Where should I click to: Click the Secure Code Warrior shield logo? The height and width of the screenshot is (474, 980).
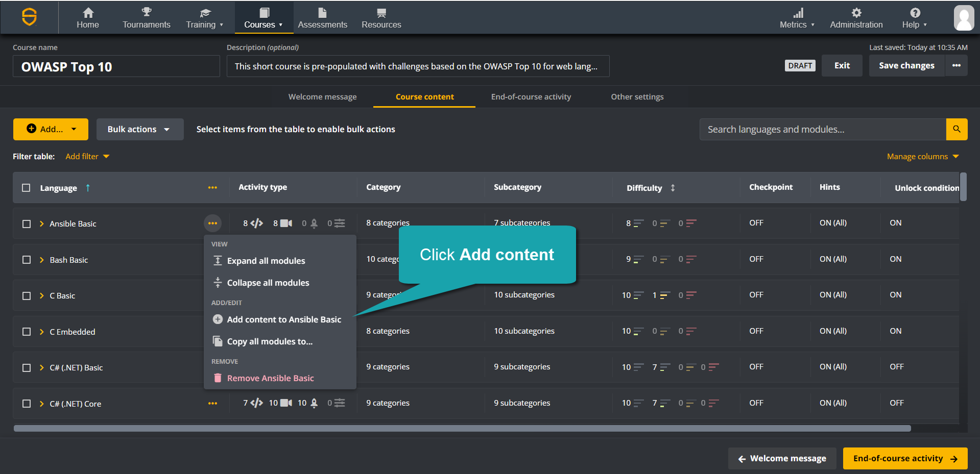[x=29, y=17]
